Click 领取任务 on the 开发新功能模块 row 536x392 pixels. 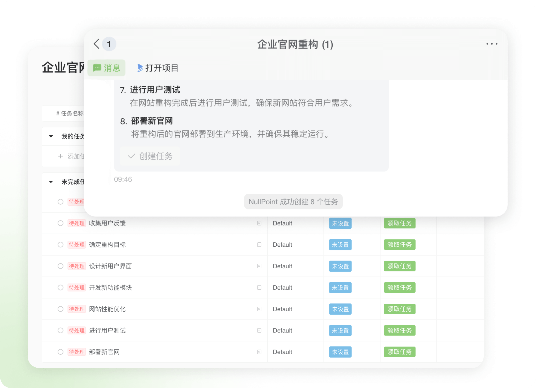click(x=399, y=287)
